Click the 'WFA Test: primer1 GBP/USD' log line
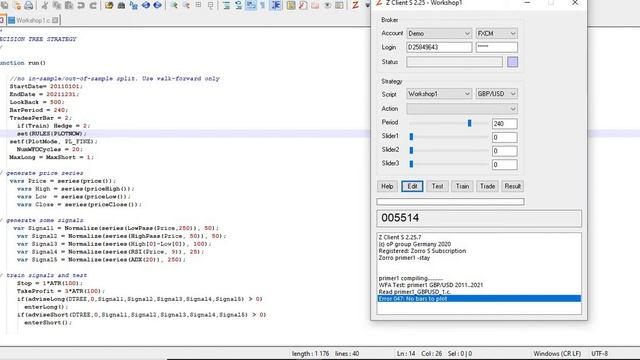This screenshot has height=360, width=640. click(x=431, y=285)
